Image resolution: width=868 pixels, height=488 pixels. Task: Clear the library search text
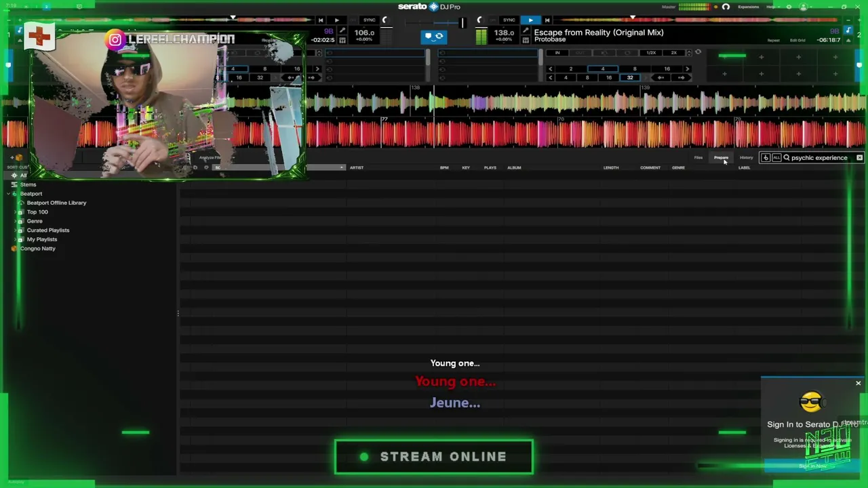[859, 158]
